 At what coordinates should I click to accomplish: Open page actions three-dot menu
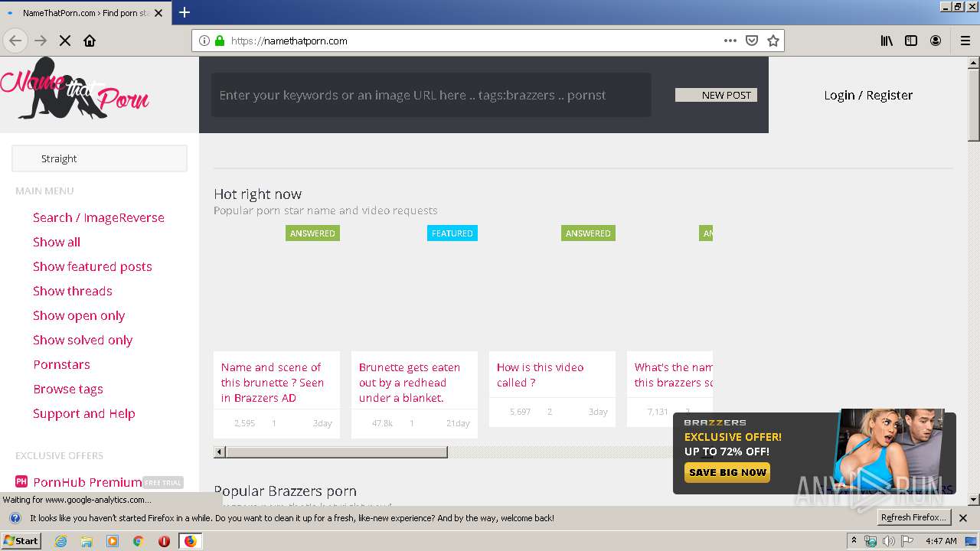point(730,41)
